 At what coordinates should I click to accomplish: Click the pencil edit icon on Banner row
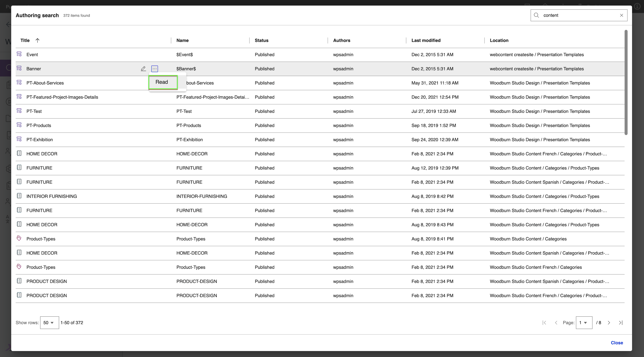coord(143,69)
